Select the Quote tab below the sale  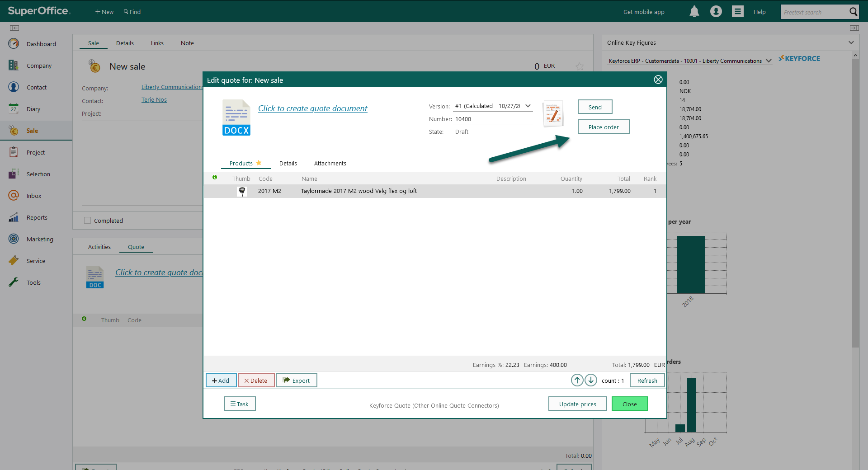click(136, 247)
